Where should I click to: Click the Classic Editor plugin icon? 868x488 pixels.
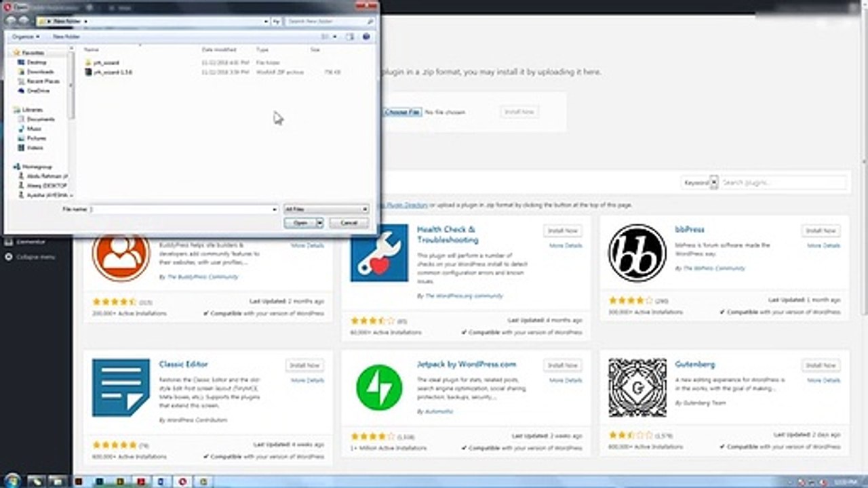coord(121,388)
